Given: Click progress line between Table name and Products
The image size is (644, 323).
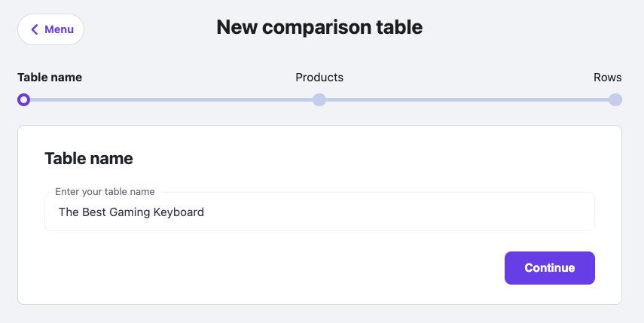Looking at the screenshot, I should pos(172,99).
